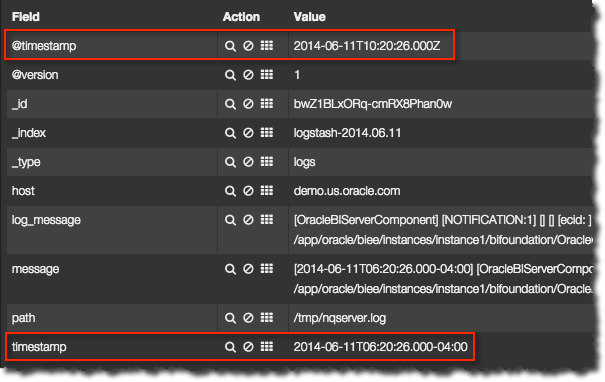Click the value 2014-06-11T06:20:26.000-04:00 in timestamp row

tap(380, 347)
